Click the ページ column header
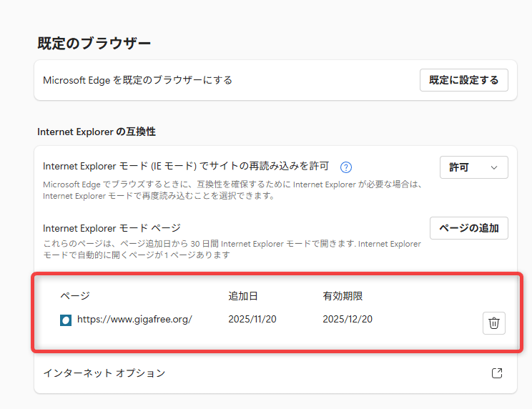The height and width of the screenshot is (409, 532). pyautogui.click(x=75, y=296)
